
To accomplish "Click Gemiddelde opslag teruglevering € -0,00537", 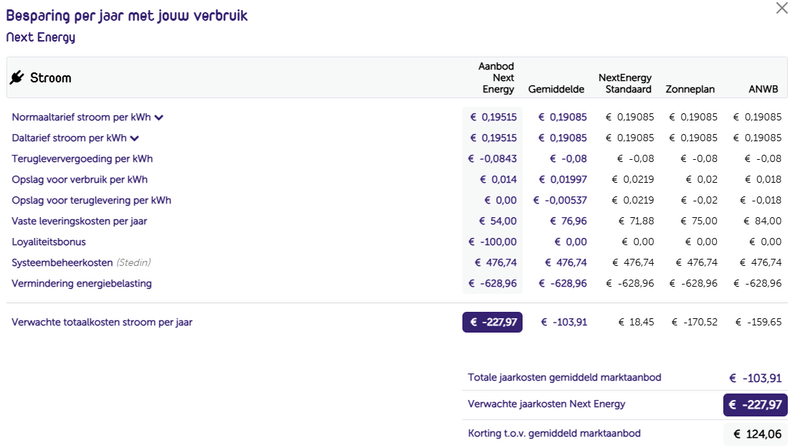I will (560, 201).
